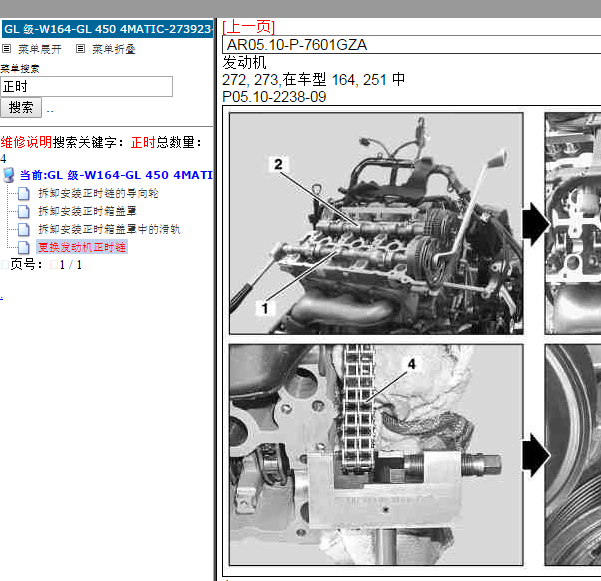
Task: Click the computer icon beside 当前:GL 级
Action: tap(8, 175)
